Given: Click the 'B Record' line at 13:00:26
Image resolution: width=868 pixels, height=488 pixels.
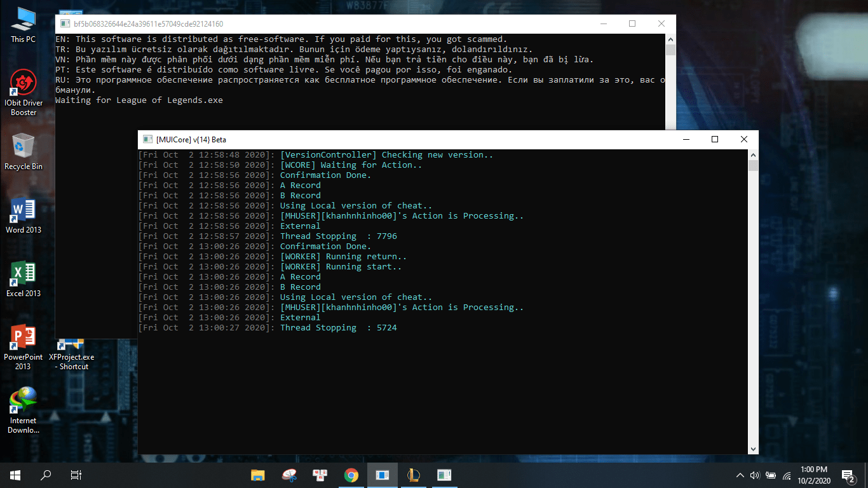Looking at the screenshot, I should click(x=301, y=287).
